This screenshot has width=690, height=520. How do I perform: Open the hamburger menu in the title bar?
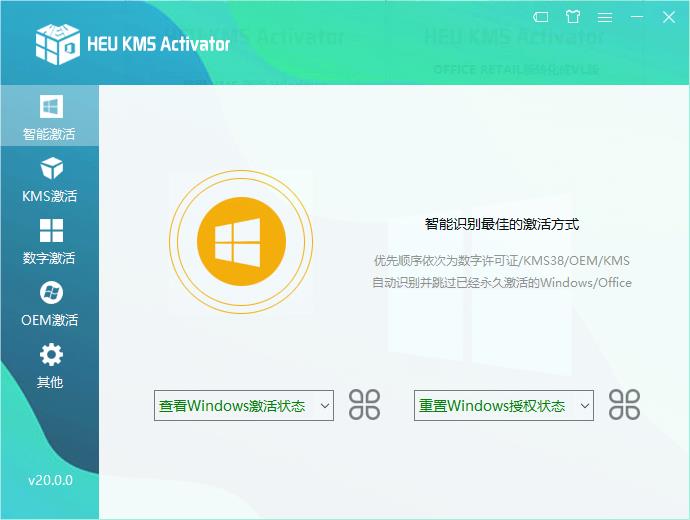[x=605, y=17]
